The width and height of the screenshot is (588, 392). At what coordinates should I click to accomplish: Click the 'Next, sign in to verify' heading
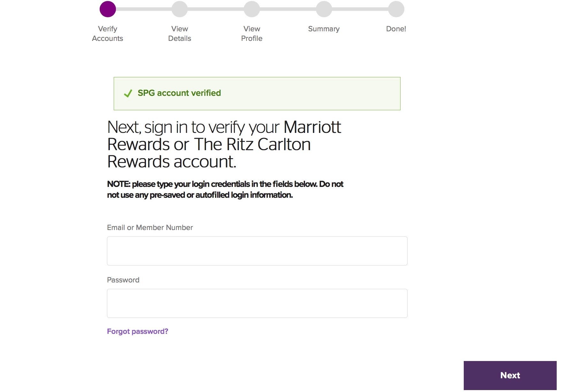point(224,144)
